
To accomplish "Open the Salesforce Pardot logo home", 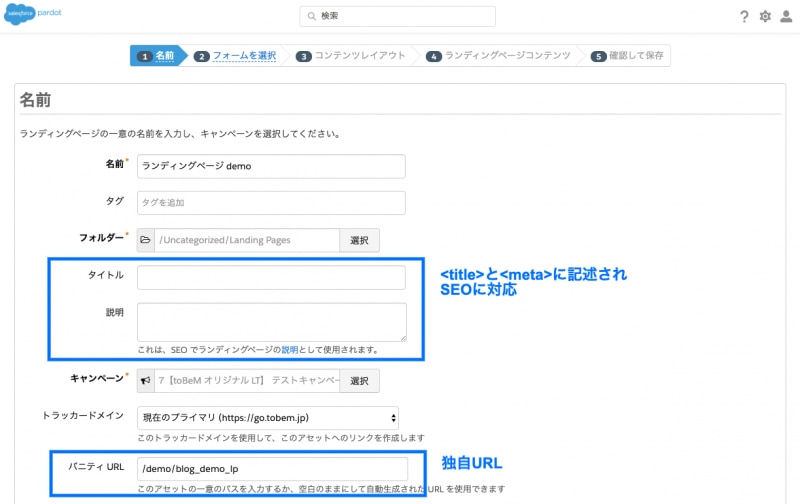I will pyautogui.click(x=33, y=13).
